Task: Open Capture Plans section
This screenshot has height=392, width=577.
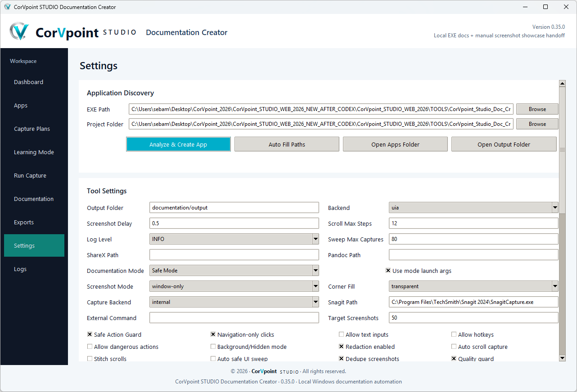Action: click(x=34, y=129)
